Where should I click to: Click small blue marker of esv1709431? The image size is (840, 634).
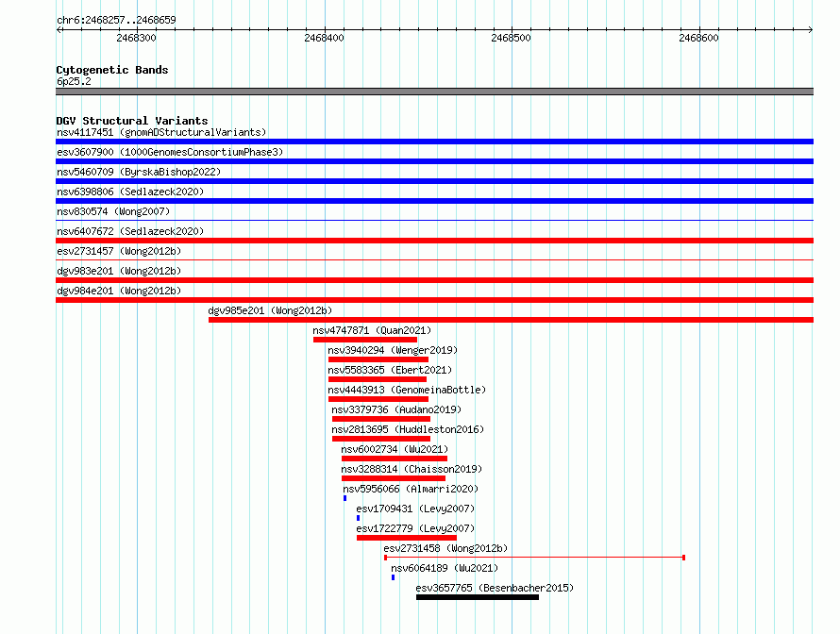359,518
